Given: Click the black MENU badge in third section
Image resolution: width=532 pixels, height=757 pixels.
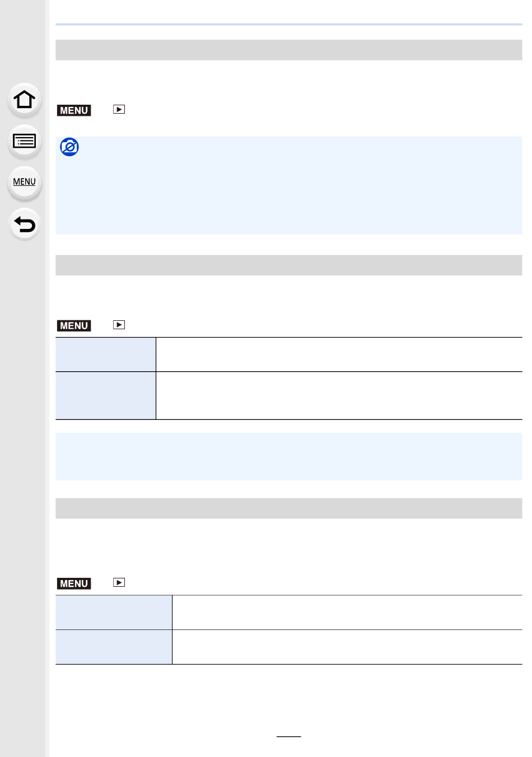Looking at the screenshot, I should click(74, 583).
